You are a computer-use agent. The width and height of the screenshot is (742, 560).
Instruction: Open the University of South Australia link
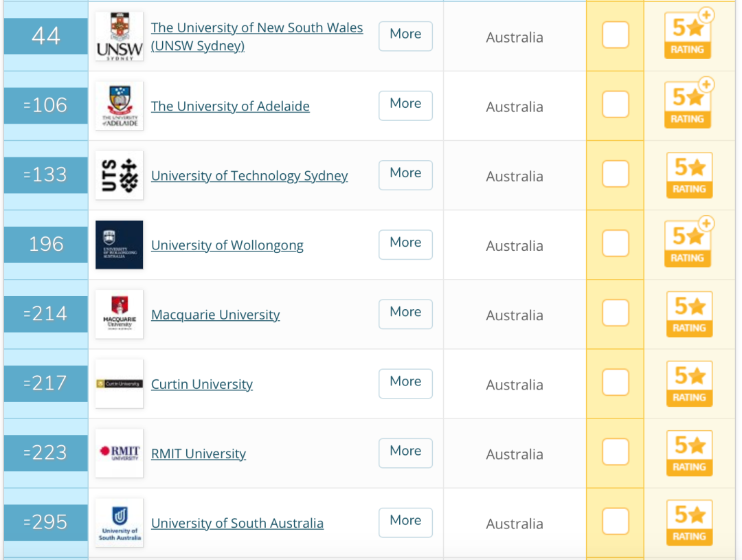point(237,523)
